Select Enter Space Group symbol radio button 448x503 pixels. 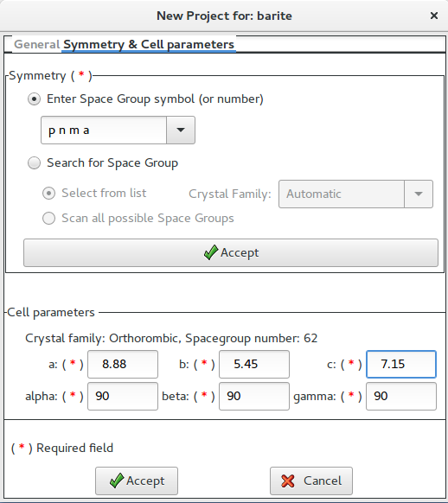coord(34,99)
